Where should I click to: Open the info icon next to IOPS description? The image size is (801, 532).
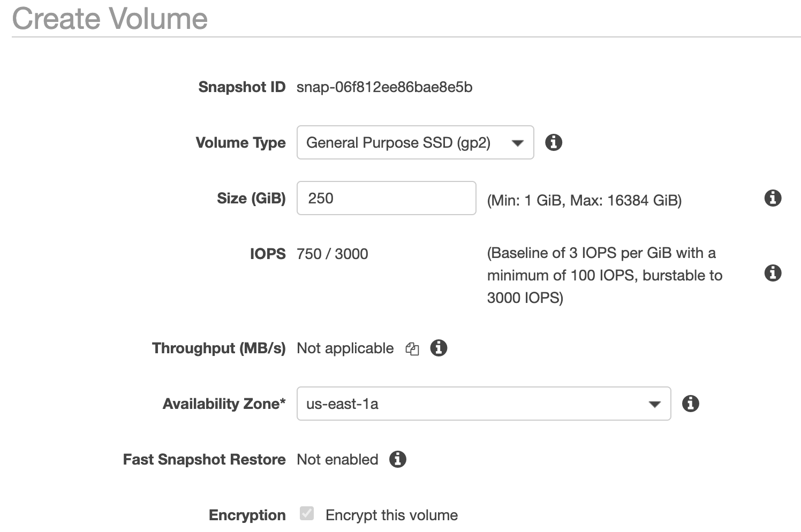[773, 273]
